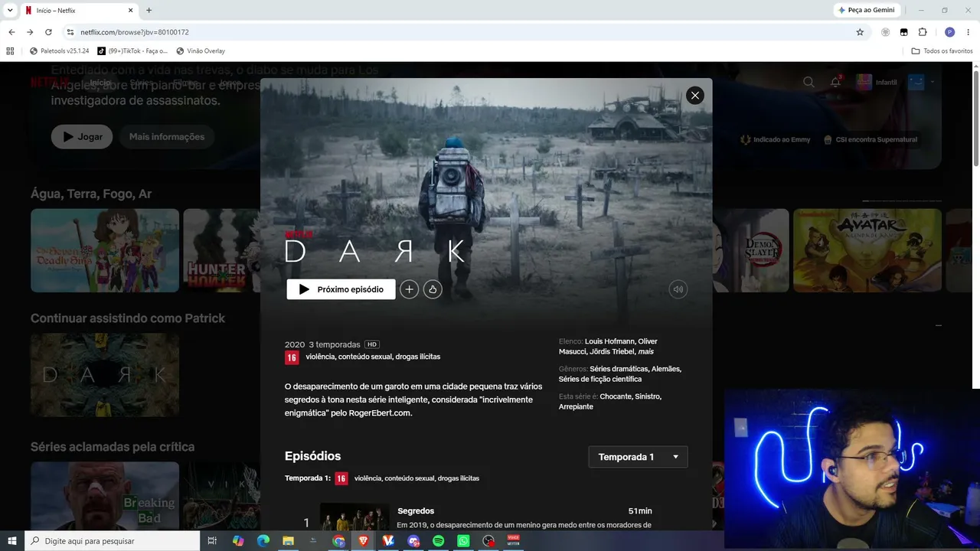Open Voicemeeter from the taskbar
980x551 pixels.
514,541
